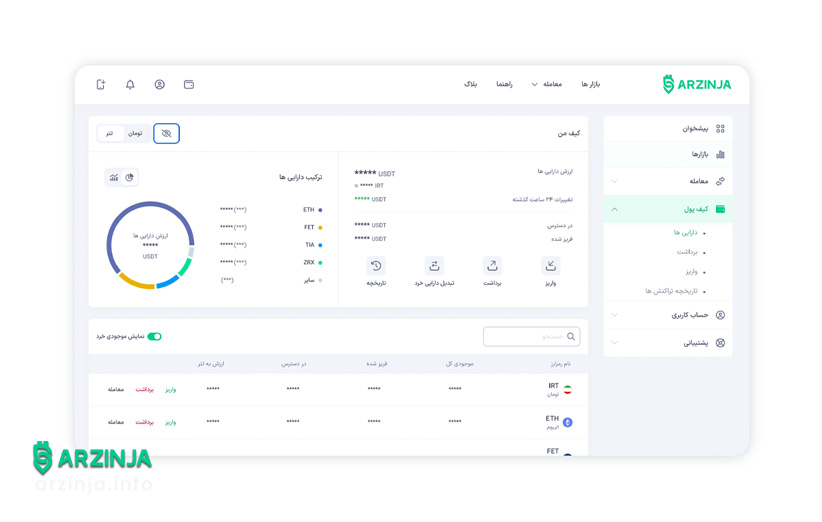Open بازار ها in top navigation

pyautogui.click(x=590, y=84)
